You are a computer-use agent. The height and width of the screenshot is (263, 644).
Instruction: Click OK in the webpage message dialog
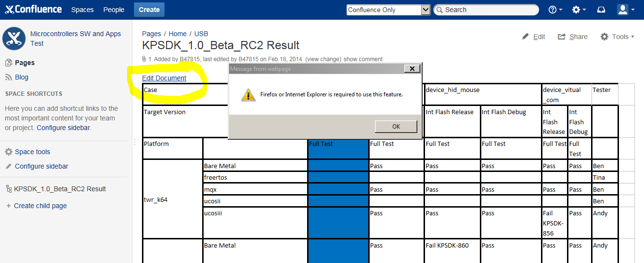click(396, 126)
